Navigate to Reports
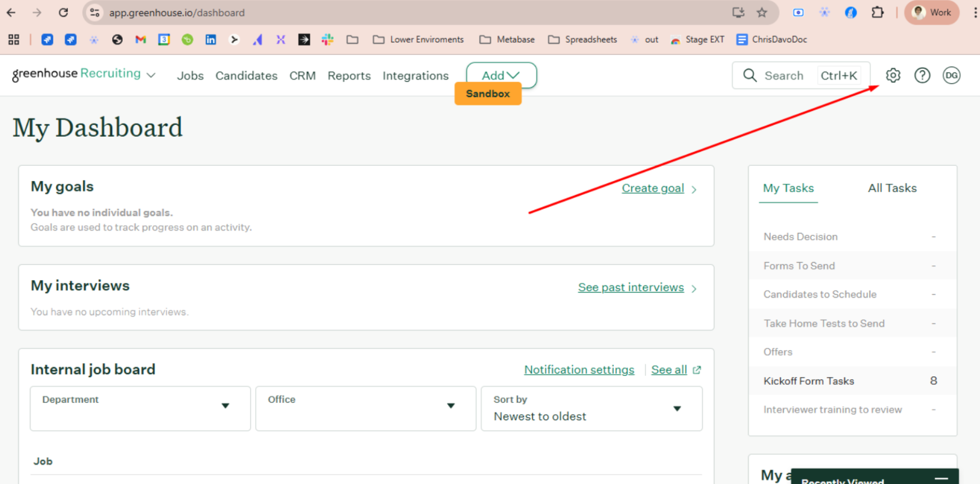 (349, 76)
